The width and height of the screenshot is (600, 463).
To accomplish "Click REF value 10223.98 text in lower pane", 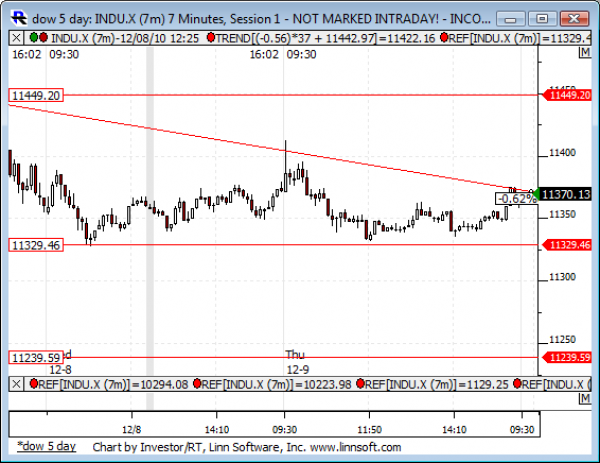I will click(x=276, y=384).
